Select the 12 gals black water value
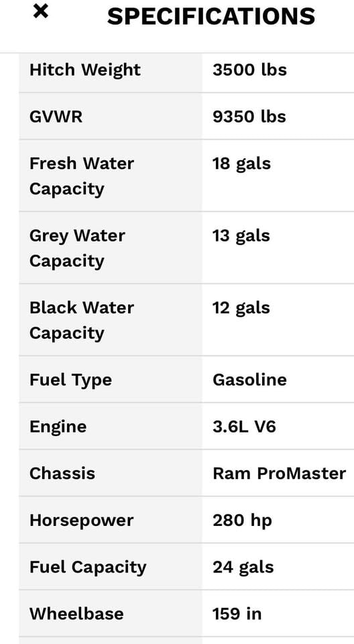354x644 pixels. click(x=241, y=308)
